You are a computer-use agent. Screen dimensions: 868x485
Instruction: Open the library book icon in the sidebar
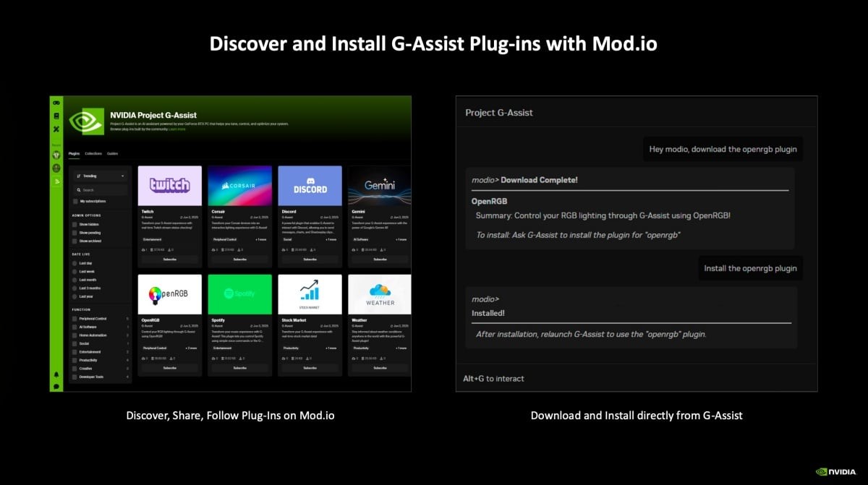(x=56, y=116)
